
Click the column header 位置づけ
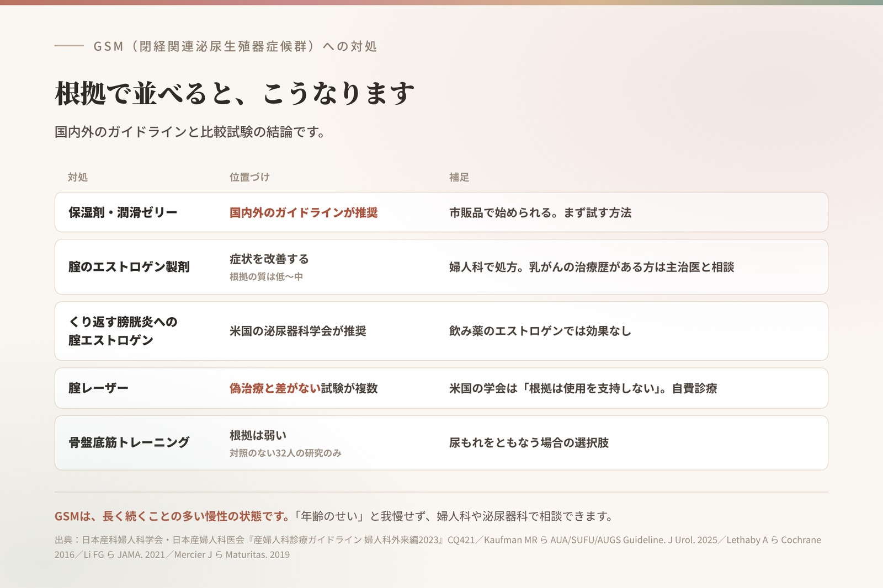tap(249, 177)
